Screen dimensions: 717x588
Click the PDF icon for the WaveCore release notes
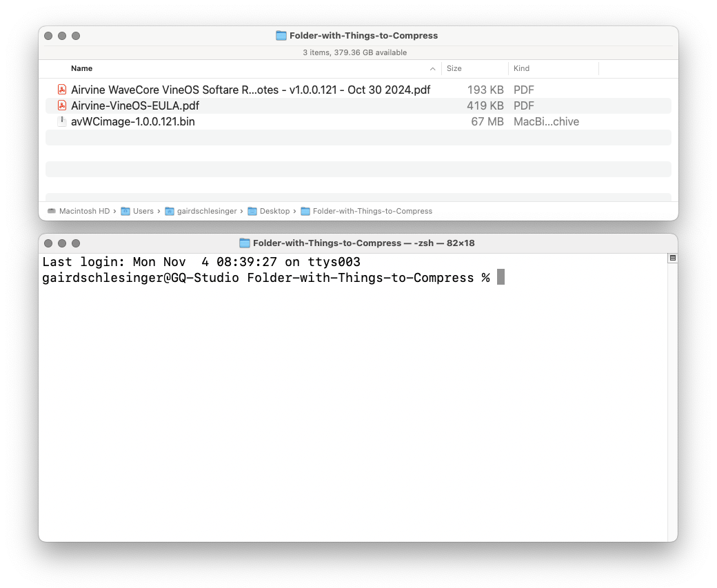62,90
